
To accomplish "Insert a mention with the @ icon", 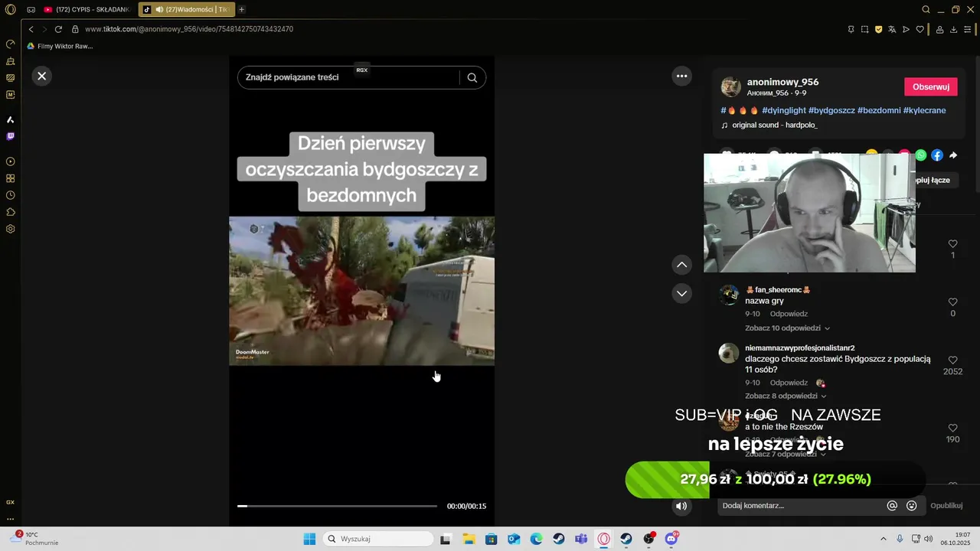I will [892, 506].
